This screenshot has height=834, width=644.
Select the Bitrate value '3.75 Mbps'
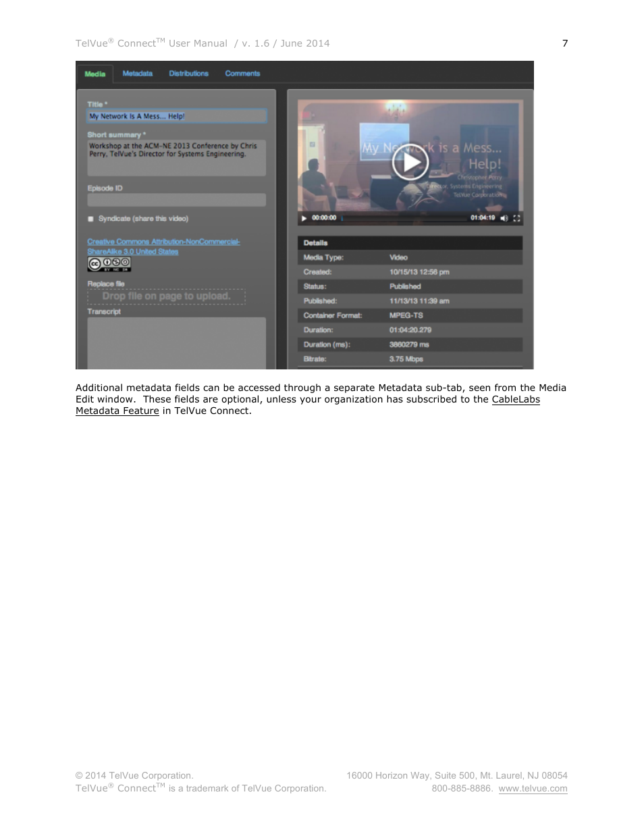(x=406, y=359)
